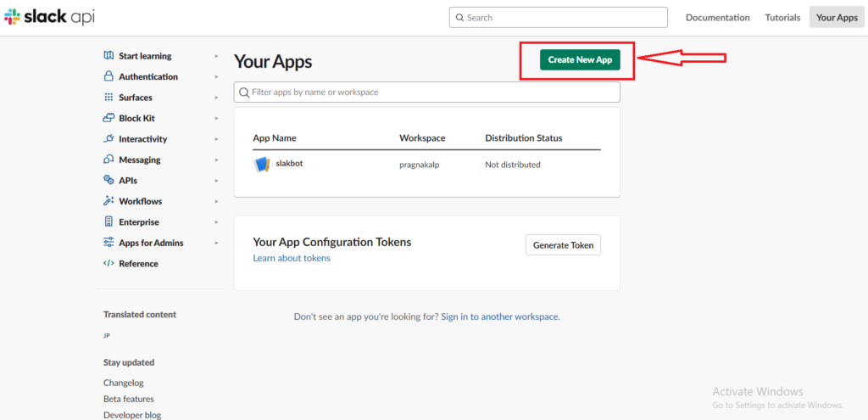868x420 pixels.
Task: Click the Interactivity icon in sidebar
Action: click(x=108, y=139)
